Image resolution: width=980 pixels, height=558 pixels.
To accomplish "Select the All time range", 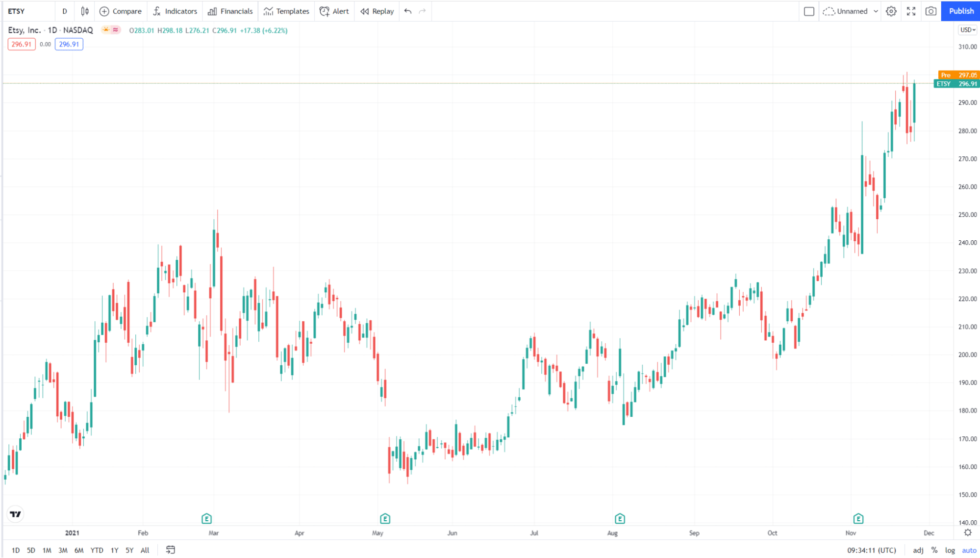I will click(145, 550).
